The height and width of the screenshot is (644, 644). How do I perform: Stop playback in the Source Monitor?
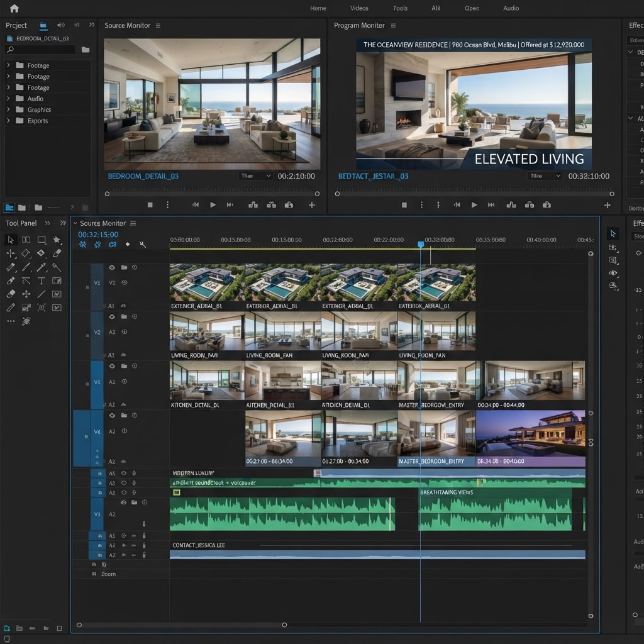point(150,204)
